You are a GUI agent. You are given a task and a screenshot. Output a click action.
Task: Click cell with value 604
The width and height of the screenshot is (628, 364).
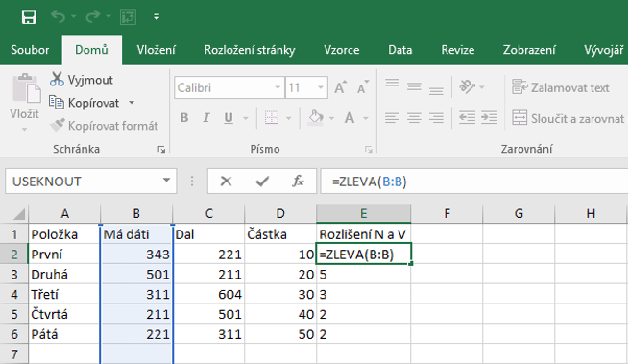click(208, 294)
